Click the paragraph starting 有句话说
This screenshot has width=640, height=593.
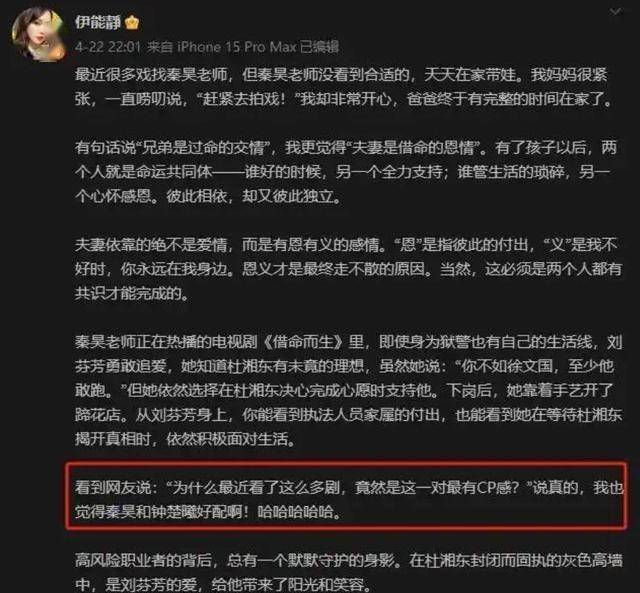pos(346,172)
